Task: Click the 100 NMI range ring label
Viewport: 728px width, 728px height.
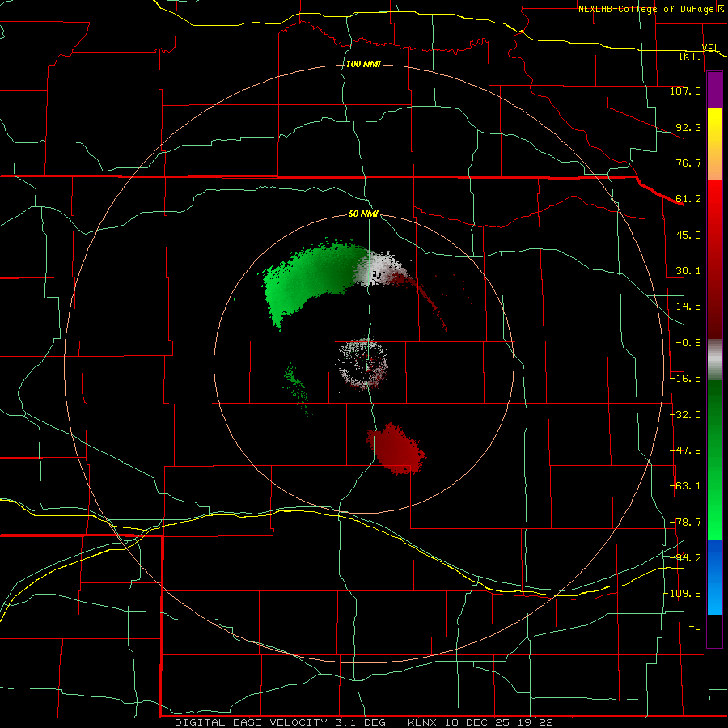Action: click(363, 64)
